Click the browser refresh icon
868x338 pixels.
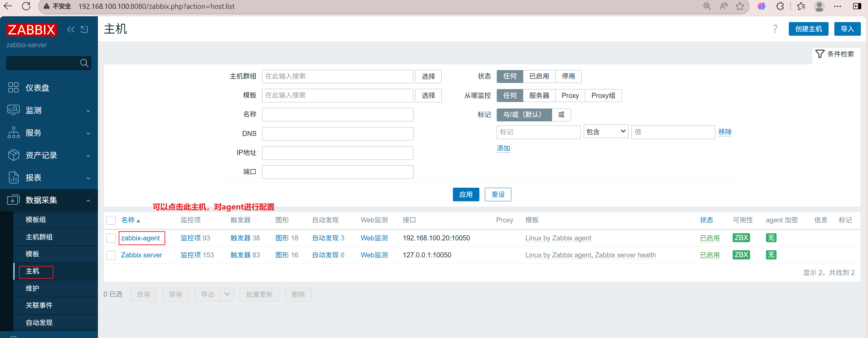coord(26,6)
